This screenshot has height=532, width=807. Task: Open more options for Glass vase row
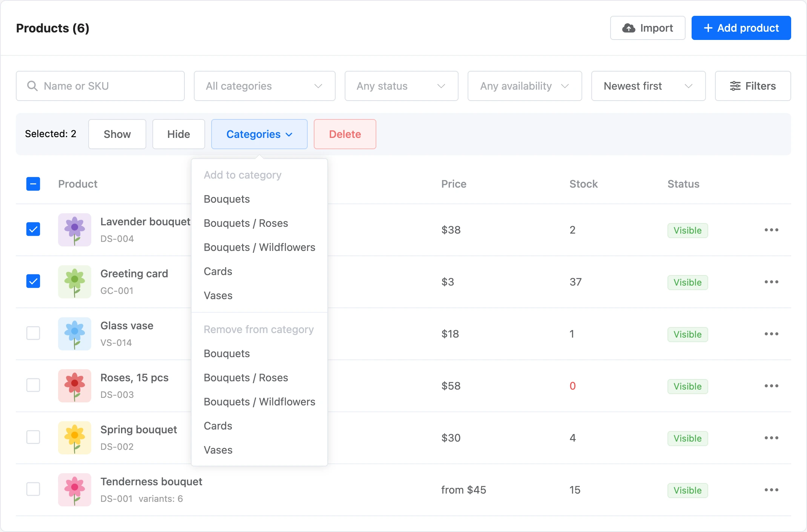click(x=771, y=334)
